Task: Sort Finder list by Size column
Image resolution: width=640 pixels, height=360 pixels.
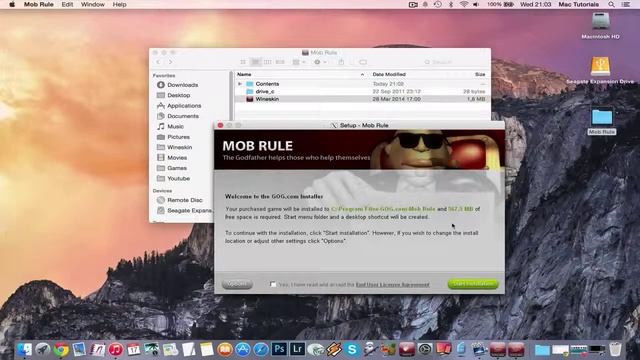Action: [480, 74]
